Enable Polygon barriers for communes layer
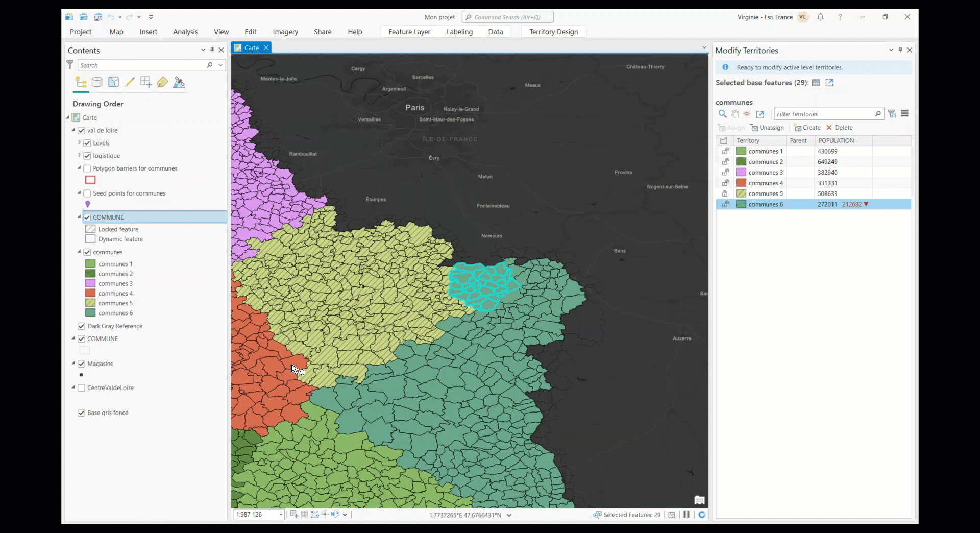 [87, 168]
